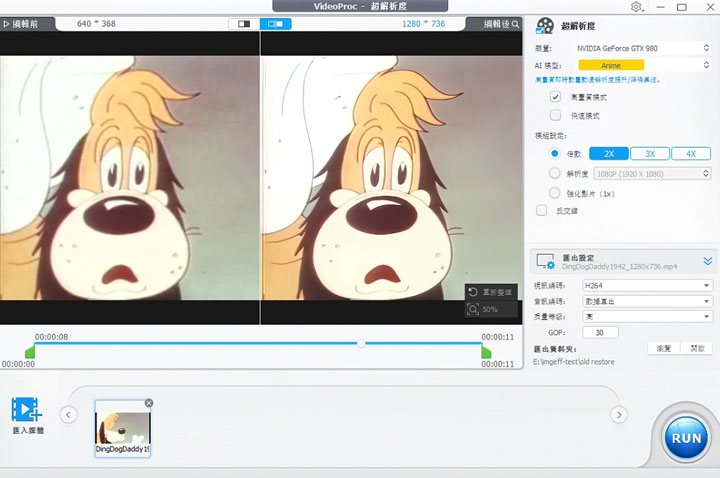Minimize the VideoProc window
This screenshot has height=478, width=720.
point(661,7)
